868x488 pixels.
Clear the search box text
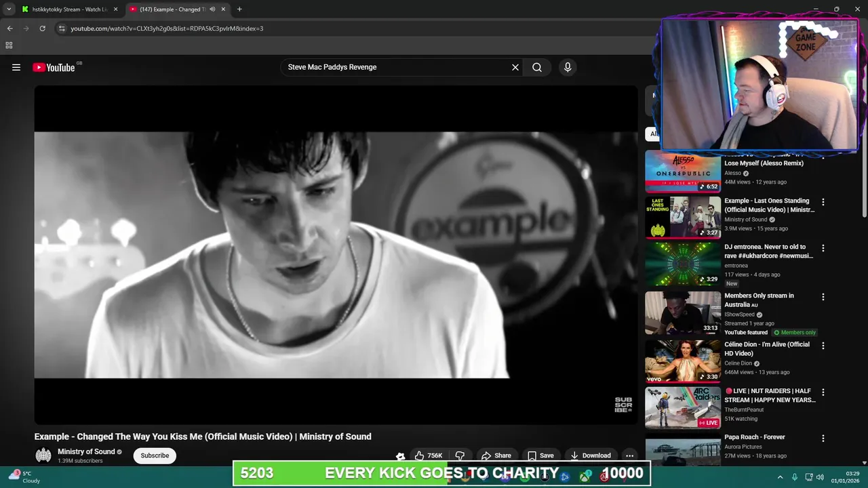point(515,67)
